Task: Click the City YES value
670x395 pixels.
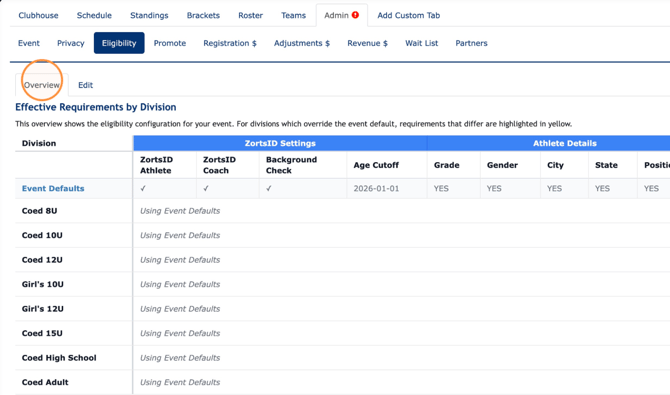Action: click(554, 189)
